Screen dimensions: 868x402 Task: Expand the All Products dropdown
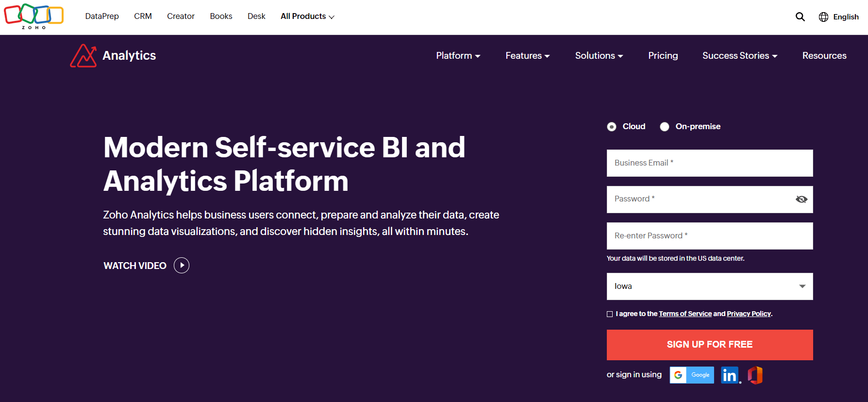pos(307,17)
